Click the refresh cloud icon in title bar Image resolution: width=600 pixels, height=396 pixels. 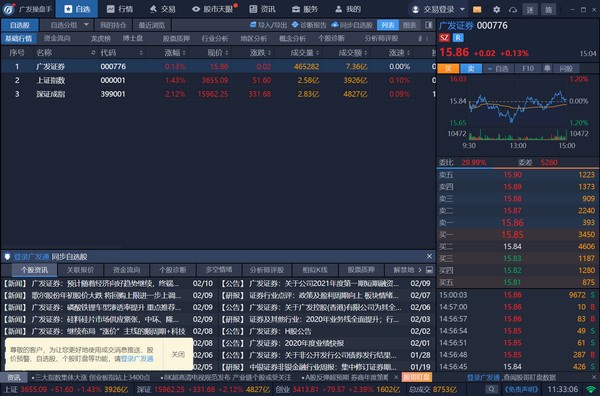513,10
